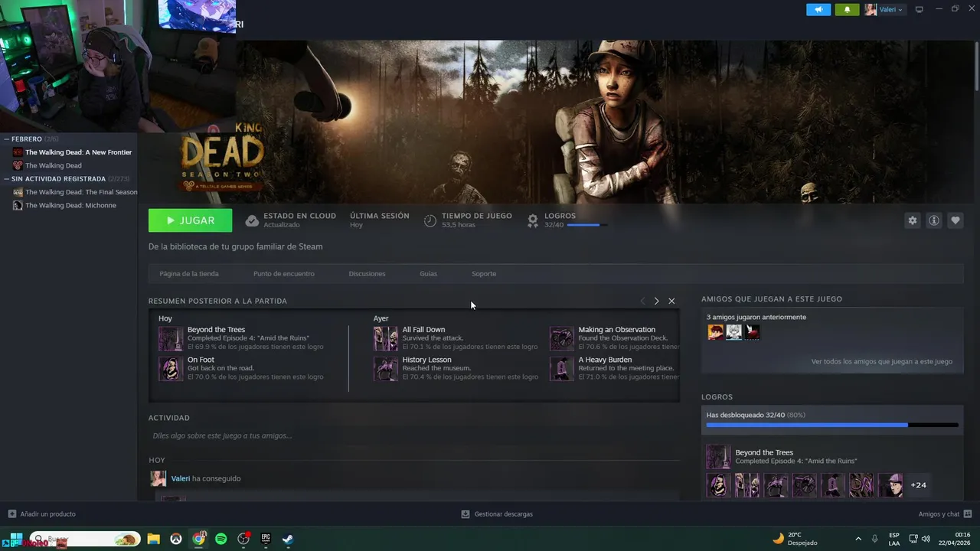Open On Foot achievement icon
Image resolution: width=980 pixels, height=551 pixels.
171,369
